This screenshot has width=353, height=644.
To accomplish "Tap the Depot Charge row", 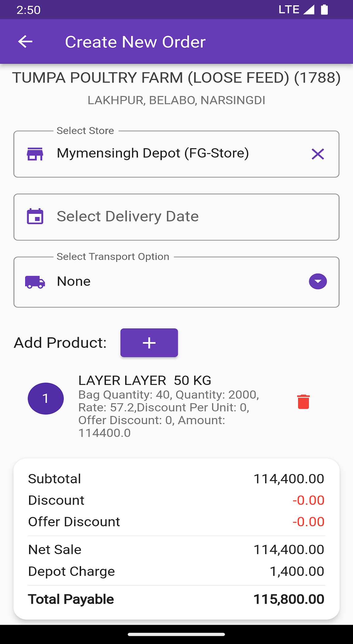I will (176, 571).
